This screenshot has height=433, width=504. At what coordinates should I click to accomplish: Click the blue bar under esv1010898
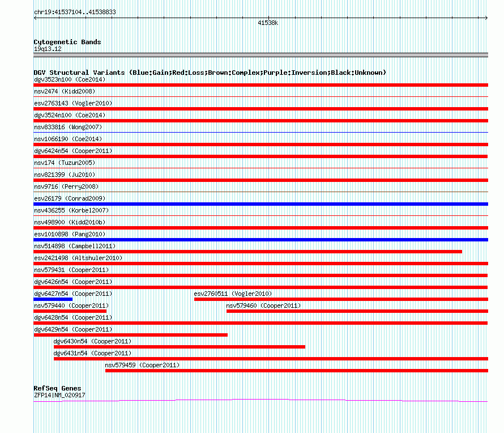click(x=260, y=240)
